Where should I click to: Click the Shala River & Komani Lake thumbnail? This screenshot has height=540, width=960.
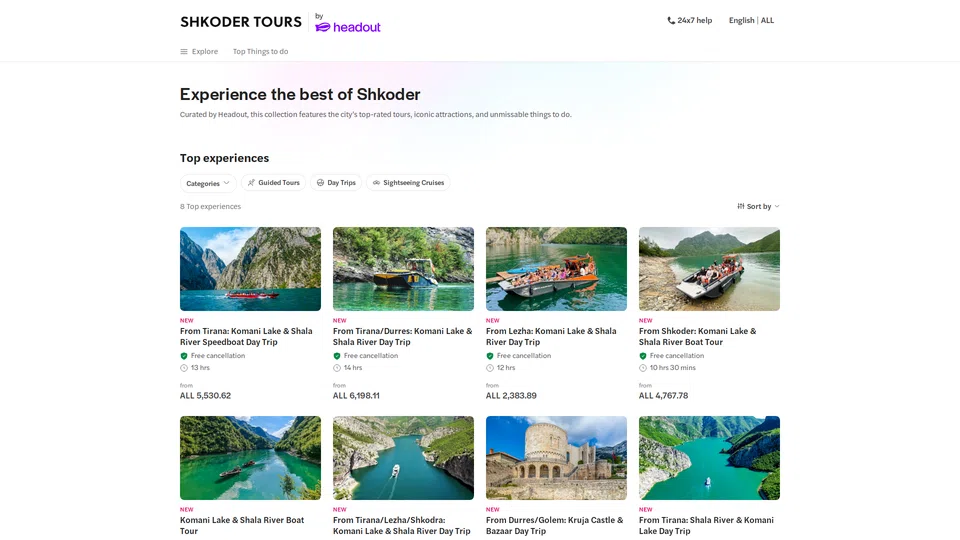point(710,458)
